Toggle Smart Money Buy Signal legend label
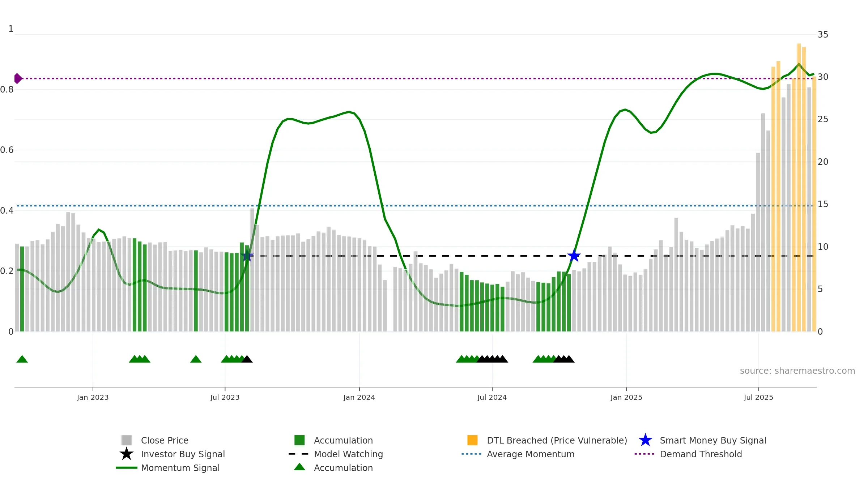 tap(713, 440)
